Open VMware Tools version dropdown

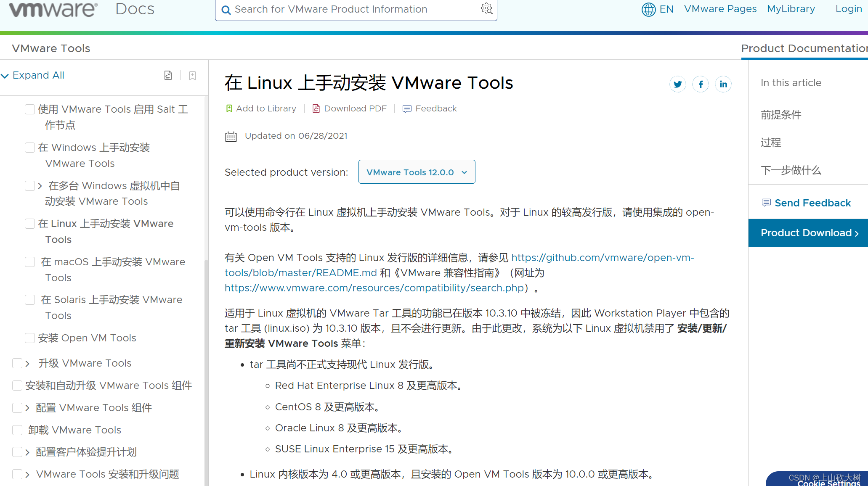point(417,172)
